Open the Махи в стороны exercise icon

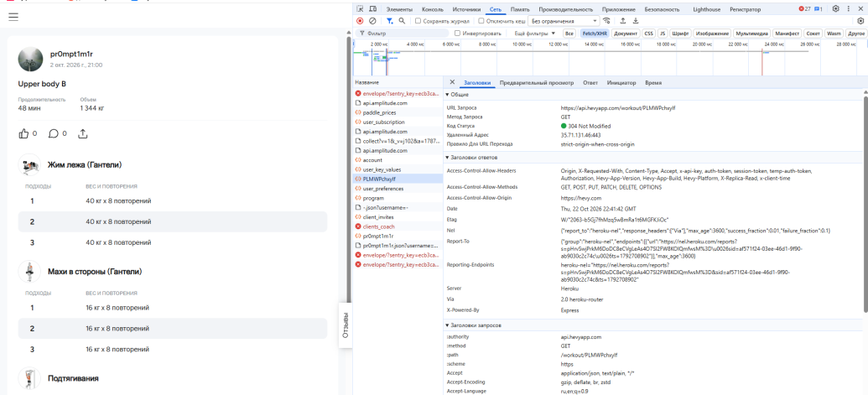tap(29, 272)
